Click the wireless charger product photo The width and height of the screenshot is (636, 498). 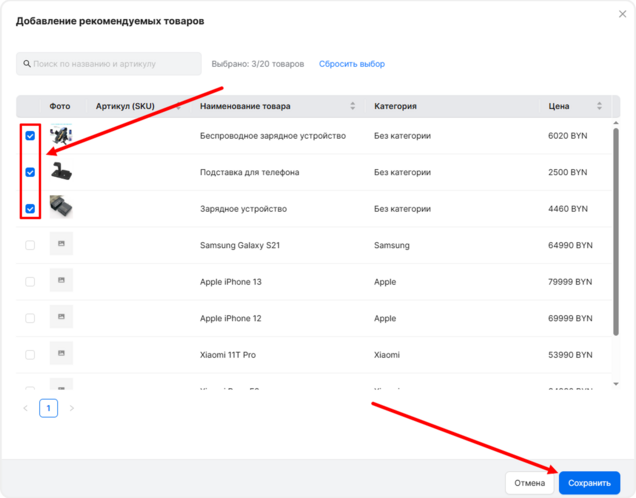(61, 135)
